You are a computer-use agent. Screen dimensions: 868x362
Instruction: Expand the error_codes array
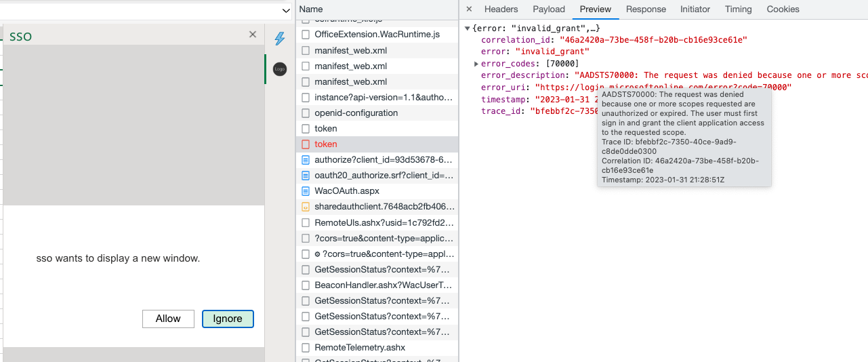(x=476, y=64)
